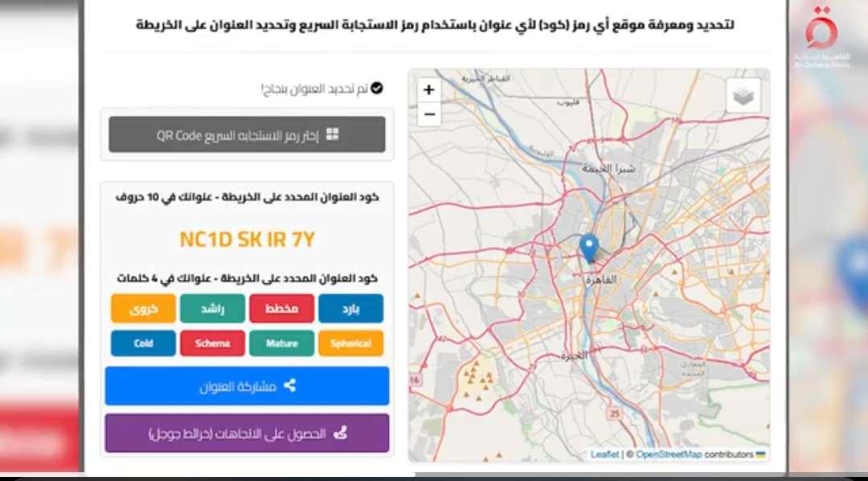
Task: Click the blue location pin marker
Action: click(589, 247)
